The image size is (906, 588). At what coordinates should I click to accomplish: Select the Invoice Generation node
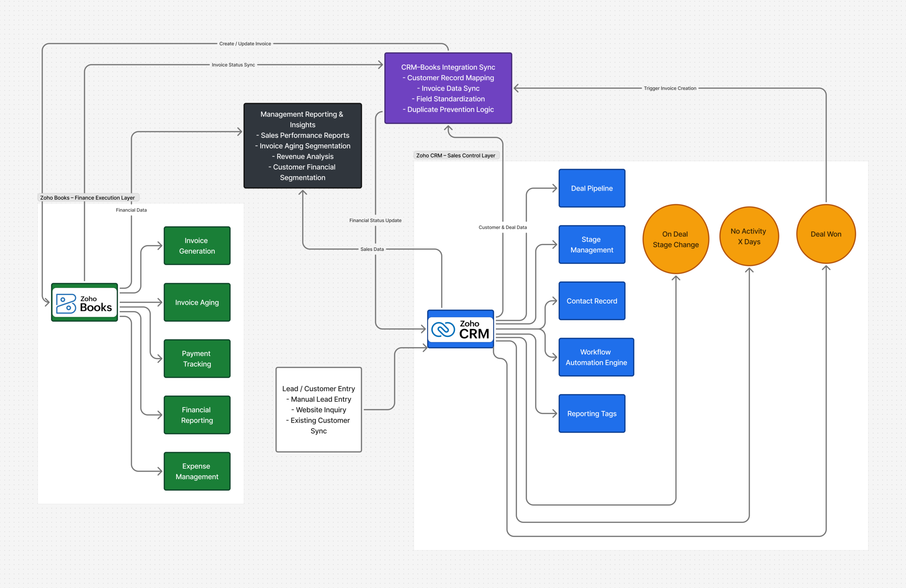coord(197,246)
